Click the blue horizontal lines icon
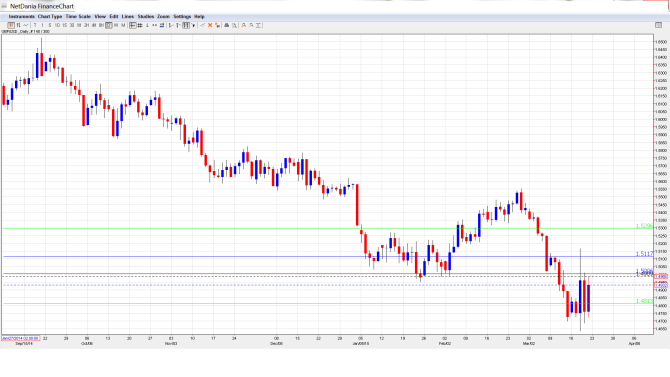The height and width of the screenshot is (377, 670). (x=162, y=25)
